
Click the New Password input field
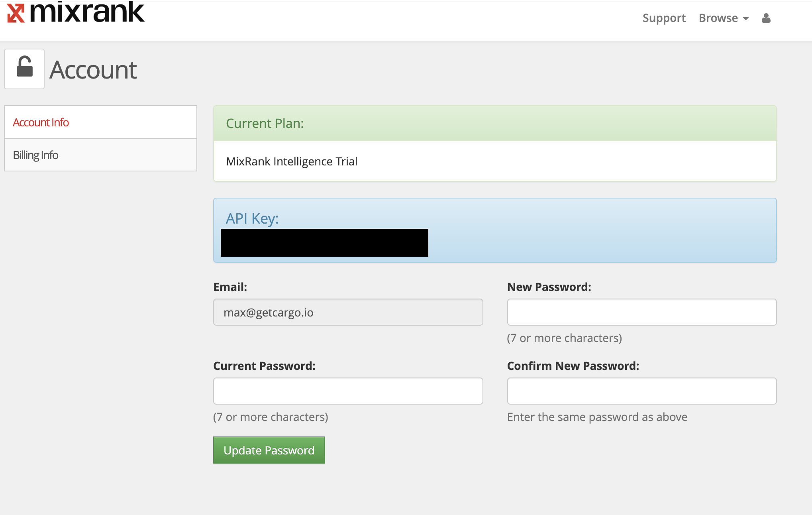(x=642, y=311)
